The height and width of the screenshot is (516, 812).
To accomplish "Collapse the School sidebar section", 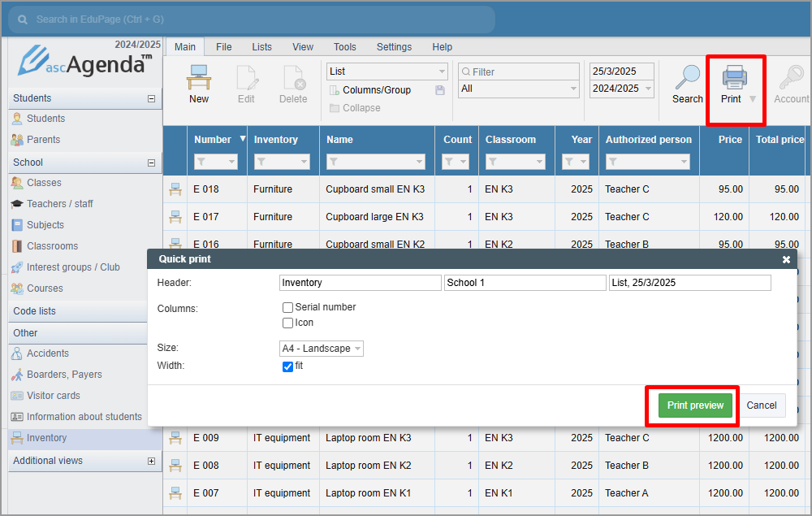I will (151, 163).
